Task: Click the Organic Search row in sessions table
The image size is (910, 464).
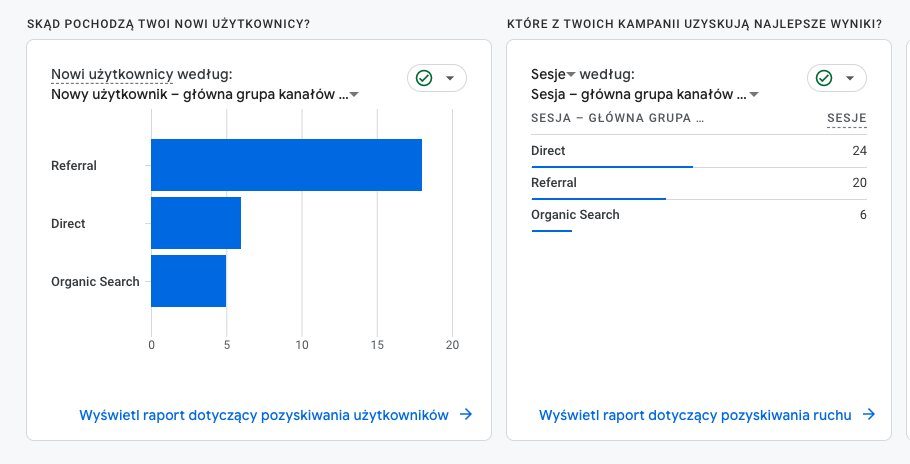Action: [699, 215]
